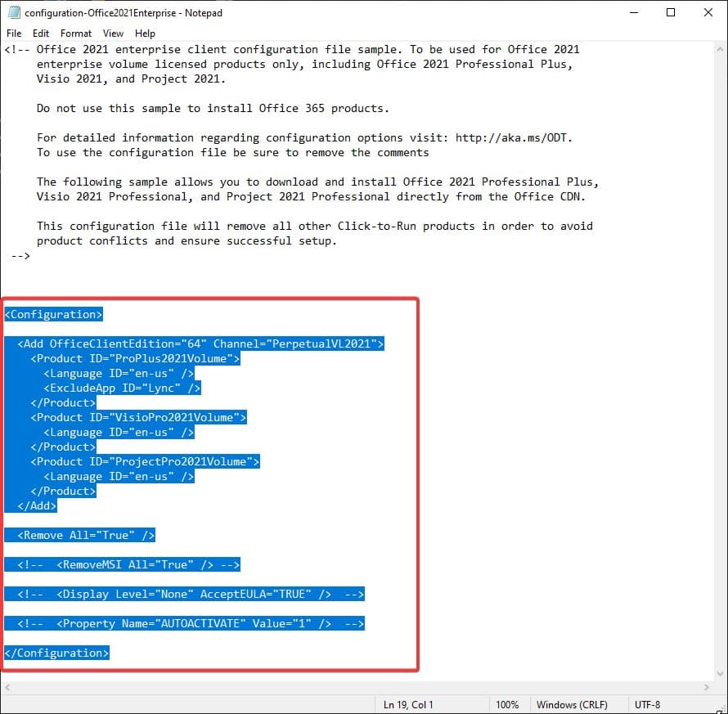The image size is (728, 714).
Task: Click the UTF-8 encoding status entry
Action: coord(647,705)
